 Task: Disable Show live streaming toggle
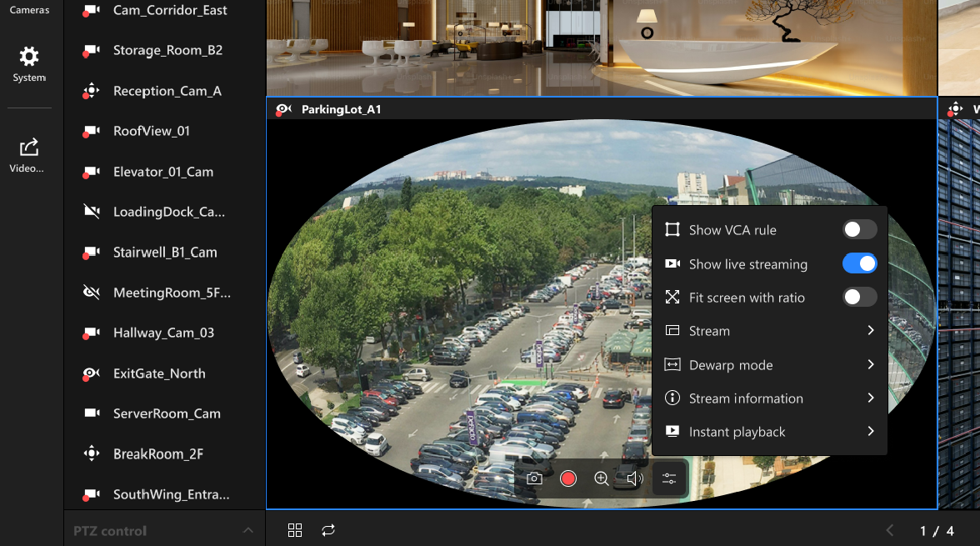click(859, 263)
